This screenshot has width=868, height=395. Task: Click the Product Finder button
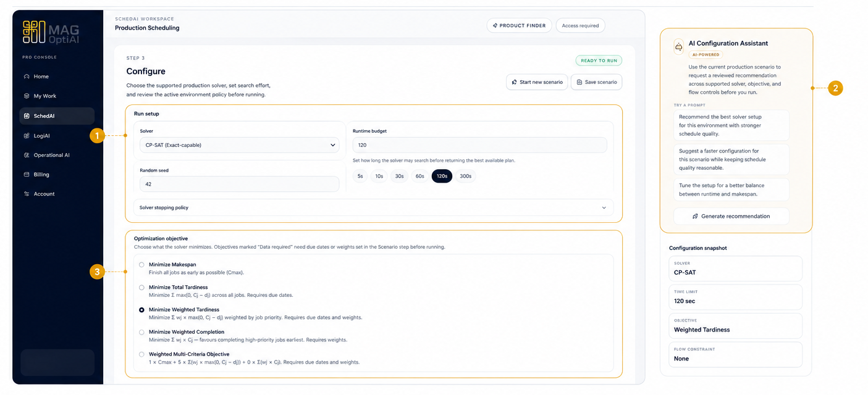(519, 26)
